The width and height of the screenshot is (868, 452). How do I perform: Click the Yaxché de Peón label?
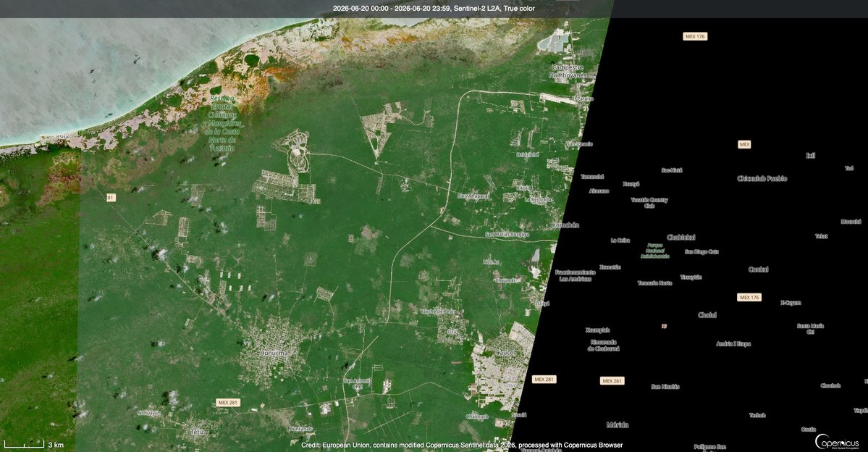(438, 312)
